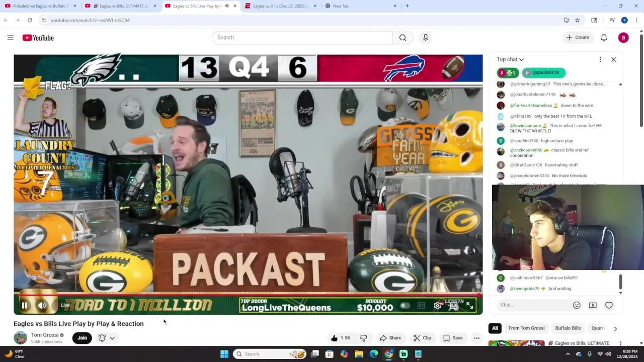This screenshot has height=362, width=644.
Task: Switch to the New Tab browser tab
Action: coord(361,6)
